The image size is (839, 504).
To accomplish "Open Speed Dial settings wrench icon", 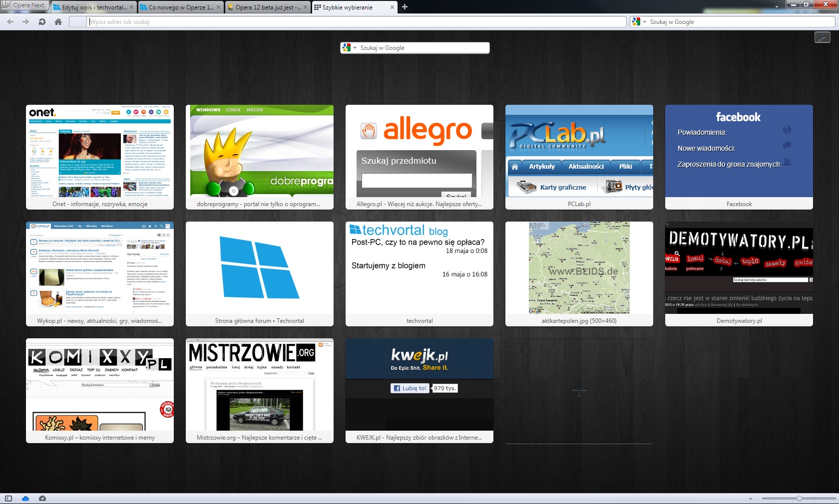I will click(x=822, y=37).
